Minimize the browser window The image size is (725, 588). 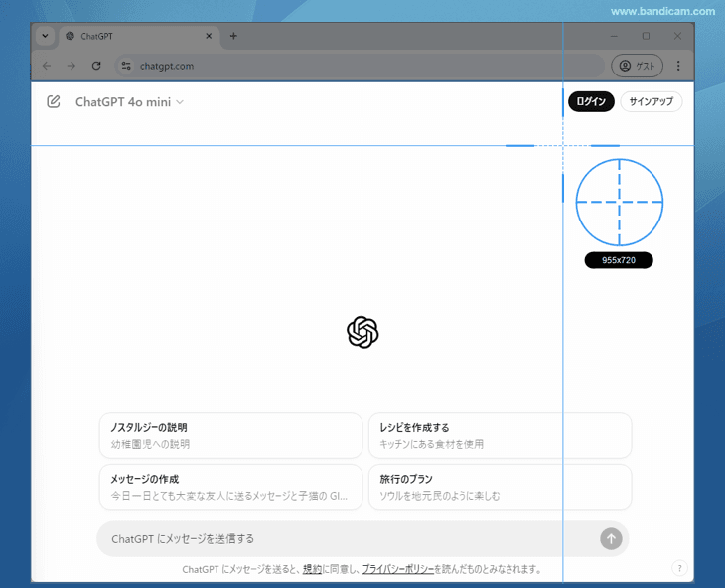(614, 36)
